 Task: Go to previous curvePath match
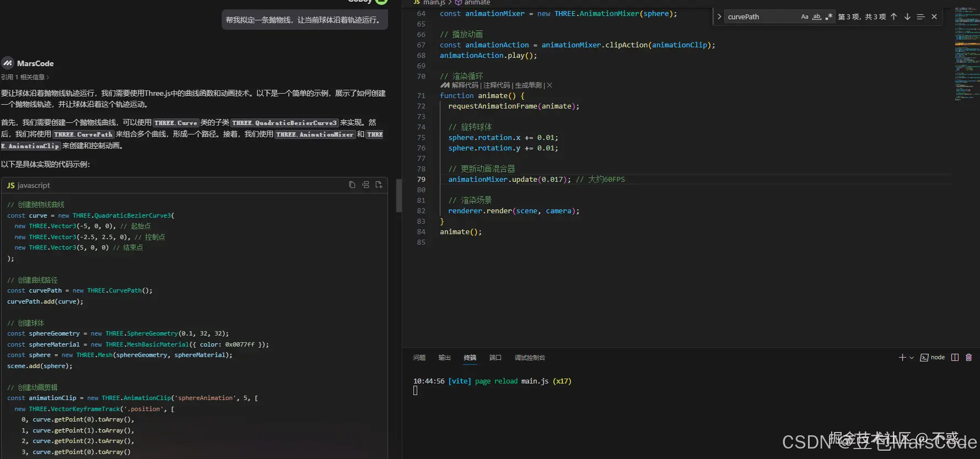tap(893, 17)
